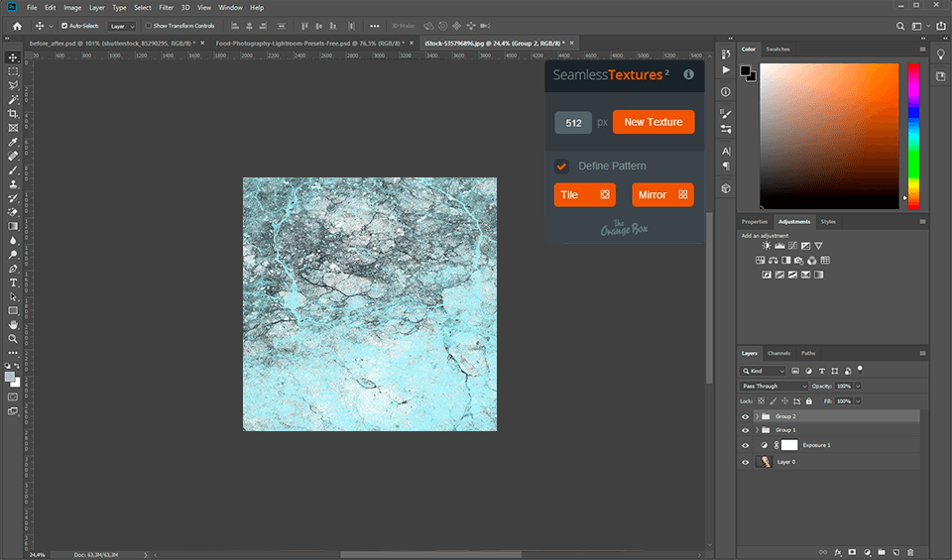Image resolution: width=952 pixels, height=560 pixels.
Task: Select the Polygonal Lasso tool
Action: (x=13, y=85)
